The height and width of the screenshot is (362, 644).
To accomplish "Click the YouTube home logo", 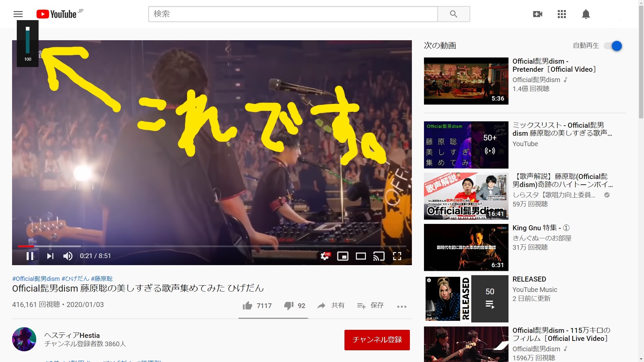I will (59, 14).
